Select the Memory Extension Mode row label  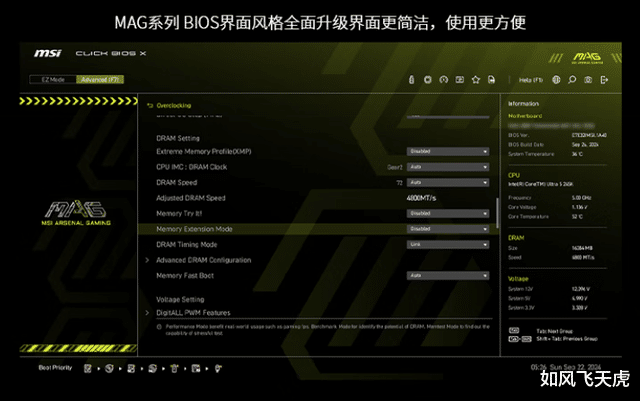coord(194,229)
